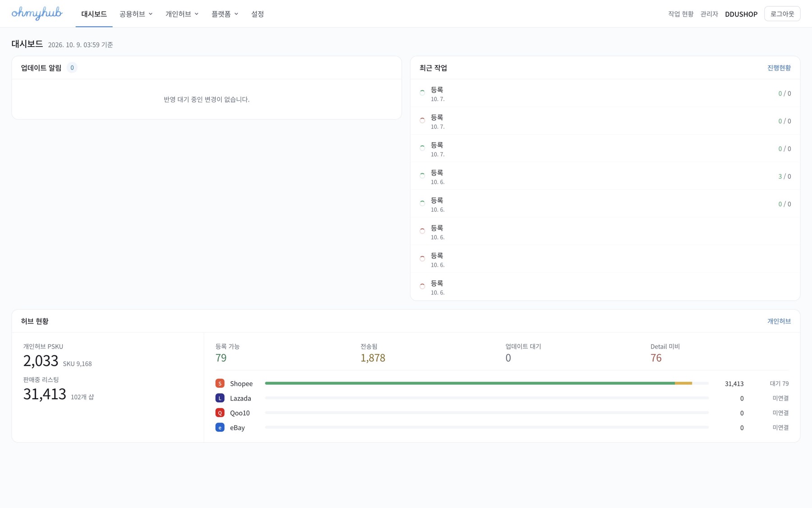Expand the 개인허브 menu in navigation

click(x=182, y=14)
